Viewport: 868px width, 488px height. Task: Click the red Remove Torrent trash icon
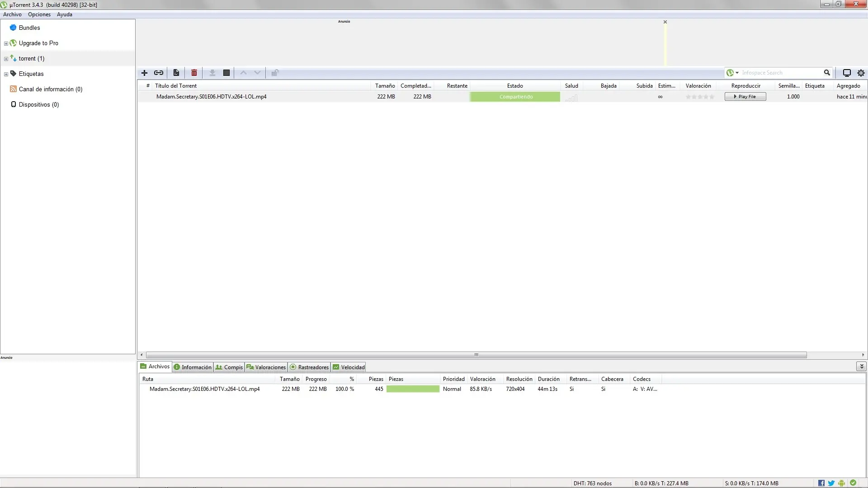(x=194, y=73)
